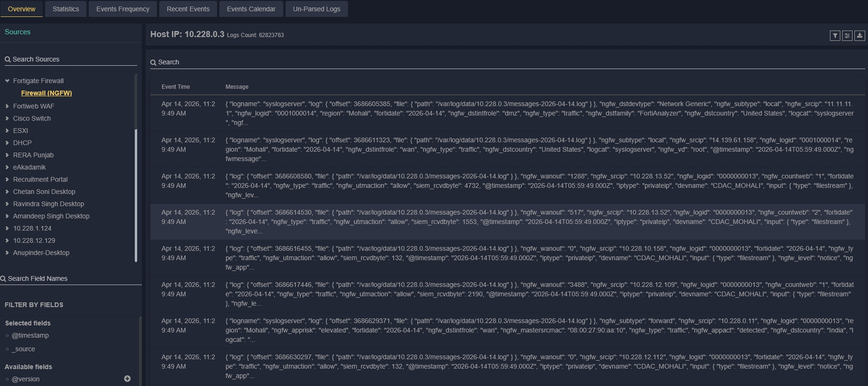This screenshot has width=868, height=386.
Task: Expand the ESXI source arrow
Action: 7,131
